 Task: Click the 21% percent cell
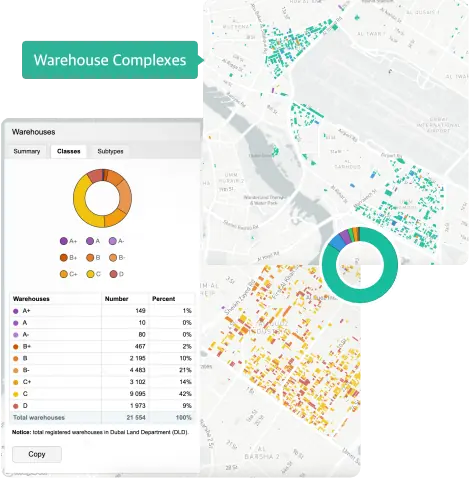(185, 370)
